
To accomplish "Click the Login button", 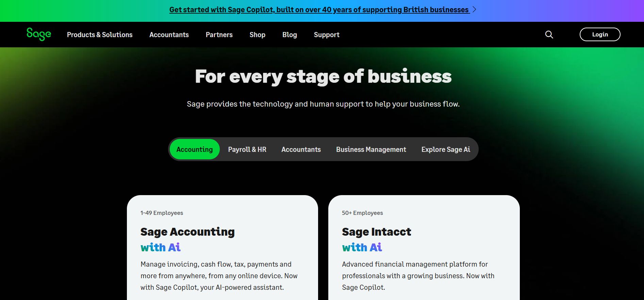I will tap(600, 34).
